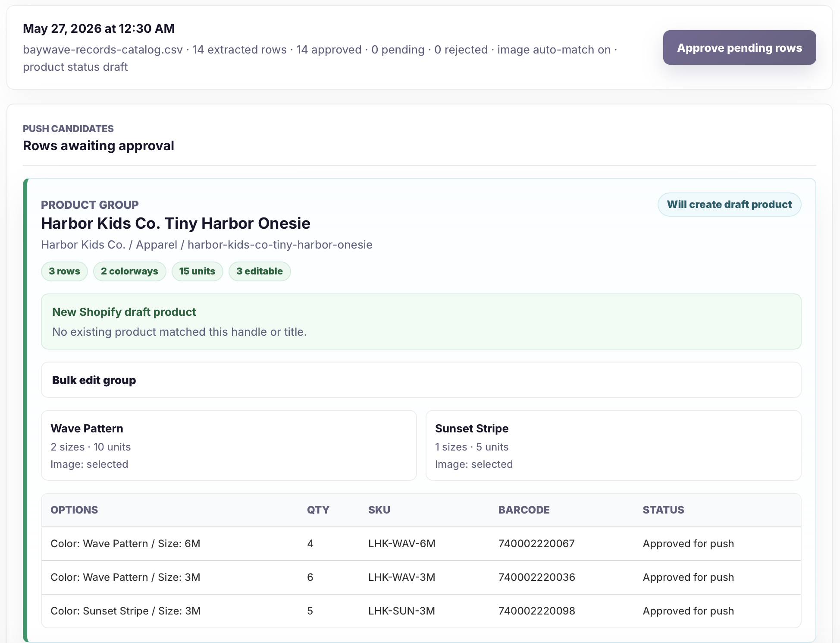Click the Will create draft product badge
The height and width of the screenshot is (643, 840).
pos(729,205)
